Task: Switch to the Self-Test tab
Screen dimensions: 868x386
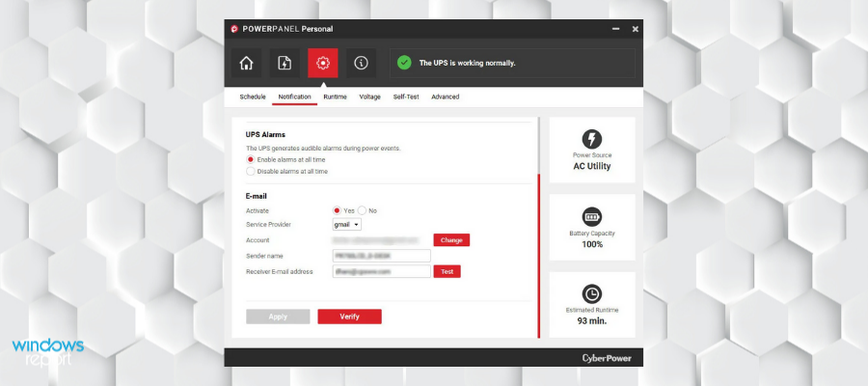Action: click(406, 96)
